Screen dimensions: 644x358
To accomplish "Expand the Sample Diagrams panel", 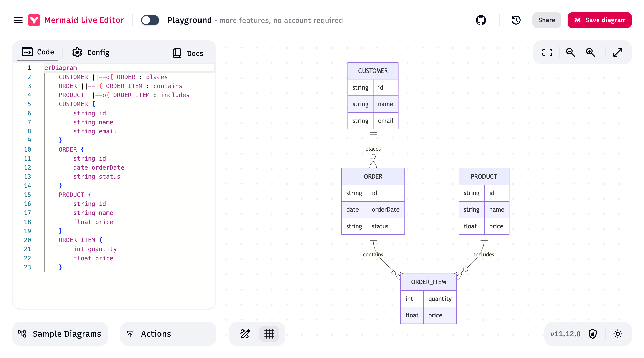I will [60, 334].
